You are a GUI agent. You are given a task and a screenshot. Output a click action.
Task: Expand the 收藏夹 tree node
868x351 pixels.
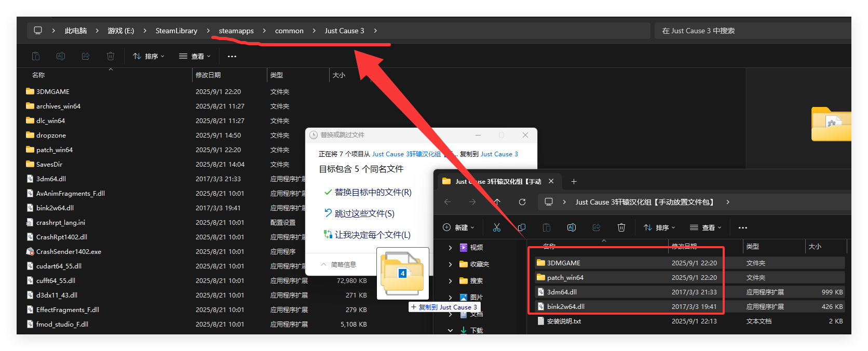point(450,264)
